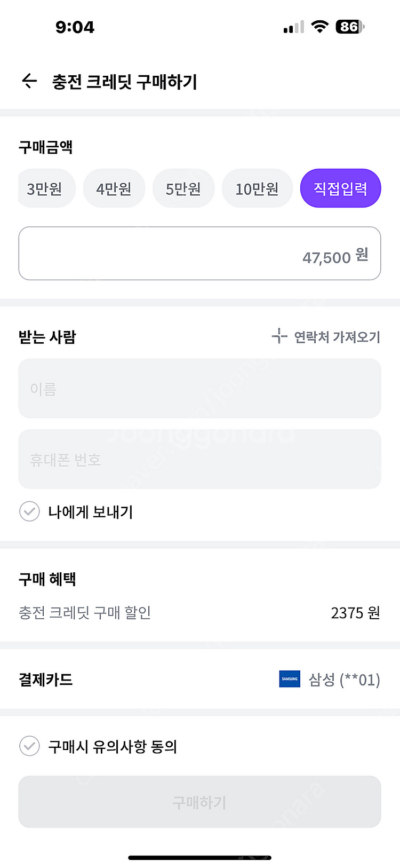
Task: Focus the 47,500 원 amount input field
Action: click(x=199, y=254)
